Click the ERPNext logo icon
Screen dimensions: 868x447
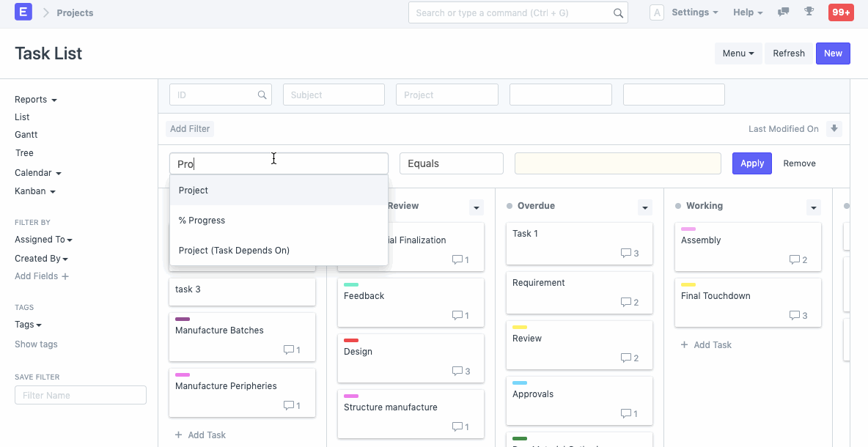tap(23, 12)
